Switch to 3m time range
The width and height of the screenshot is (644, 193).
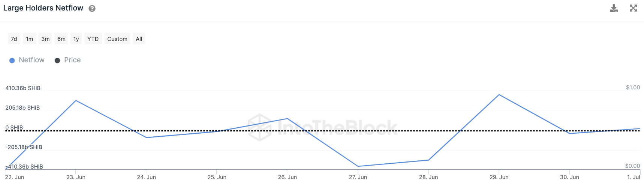point(45,39)
